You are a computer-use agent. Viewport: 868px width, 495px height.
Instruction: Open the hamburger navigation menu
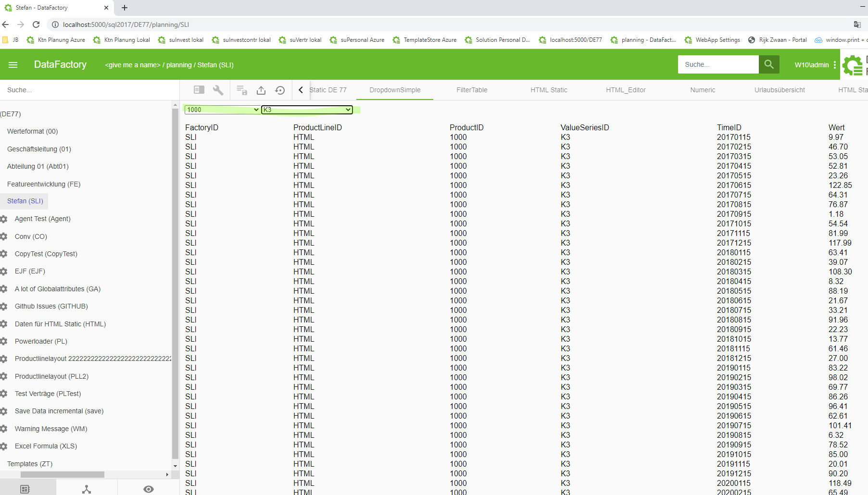[13, 65]
